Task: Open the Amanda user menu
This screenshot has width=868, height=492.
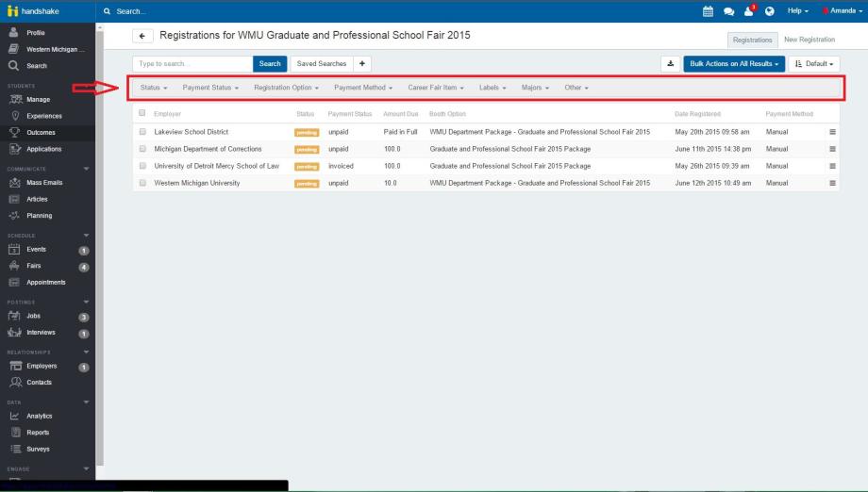Action: coord(842,11)
